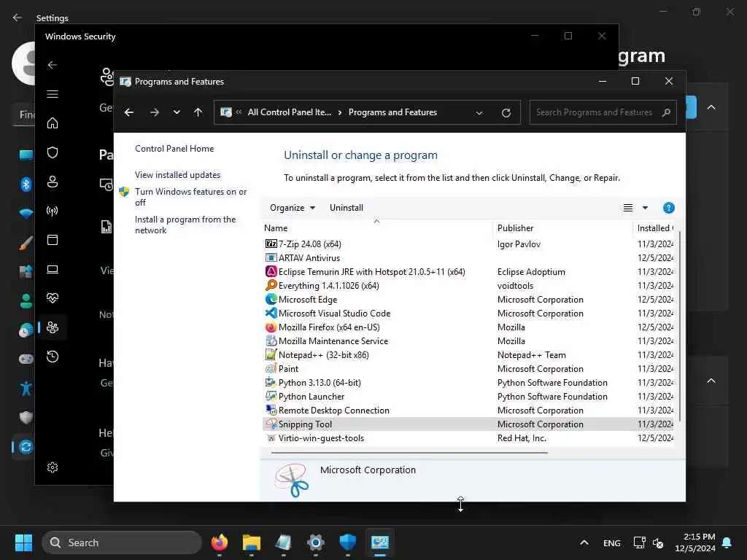Expand the address bar history dropdown

pos(479,113)
